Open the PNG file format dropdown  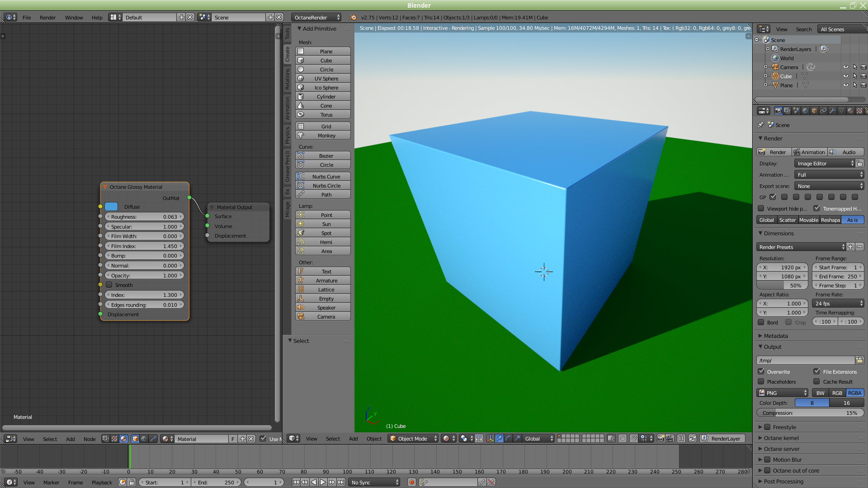coord(783,393)
